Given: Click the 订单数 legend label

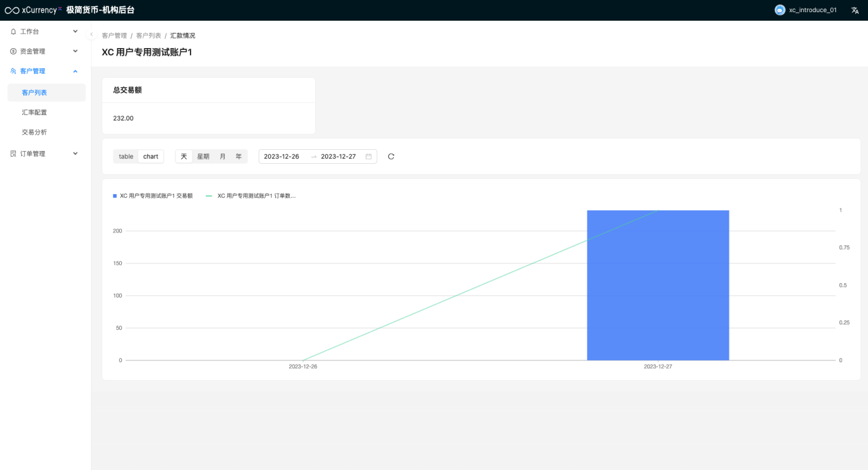Looking at the screenshot, I should click(256, 196).
